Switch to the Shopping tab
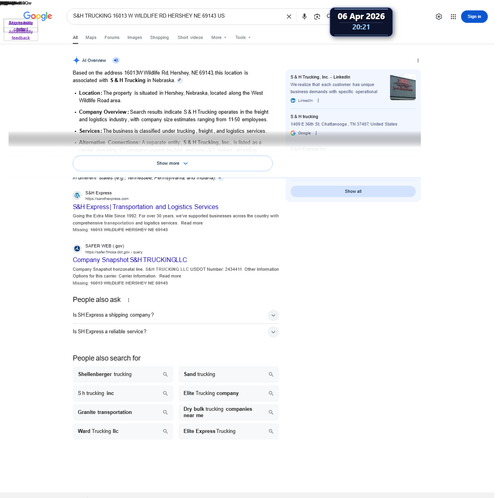The image size is (500, 498). click(159, 37)
